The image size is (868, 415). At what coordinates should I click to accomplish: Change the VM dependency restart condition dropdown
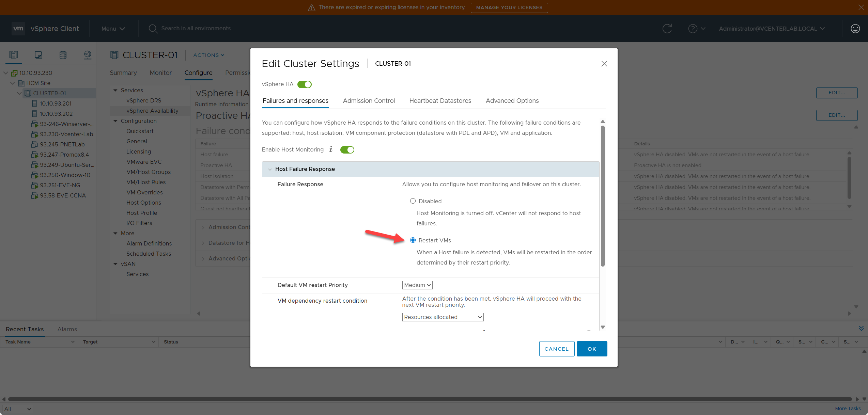[x=443, y=317]
